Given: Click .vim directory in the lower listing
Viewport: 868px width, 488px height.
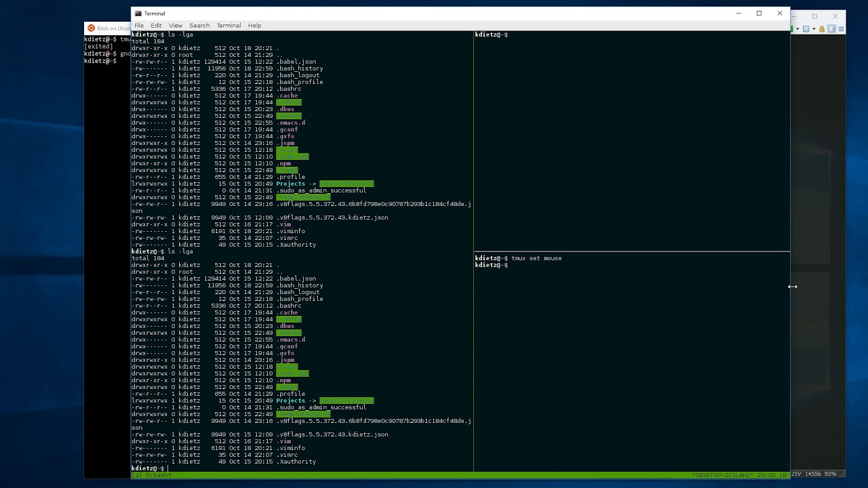Looking at the screenshot, I should point(283,441).
